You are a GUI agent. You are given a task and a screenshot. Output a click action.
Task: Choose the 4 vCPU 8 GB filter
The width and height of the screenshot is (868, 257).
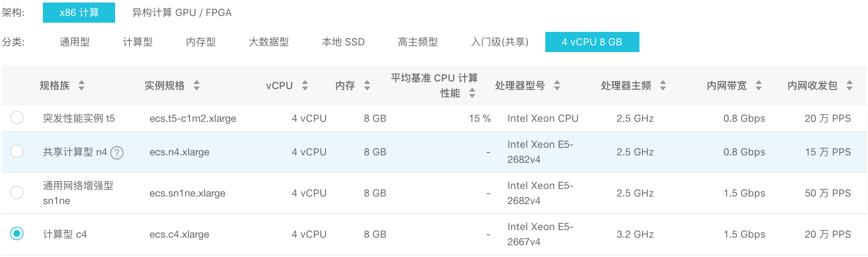[x=592, y=42]
